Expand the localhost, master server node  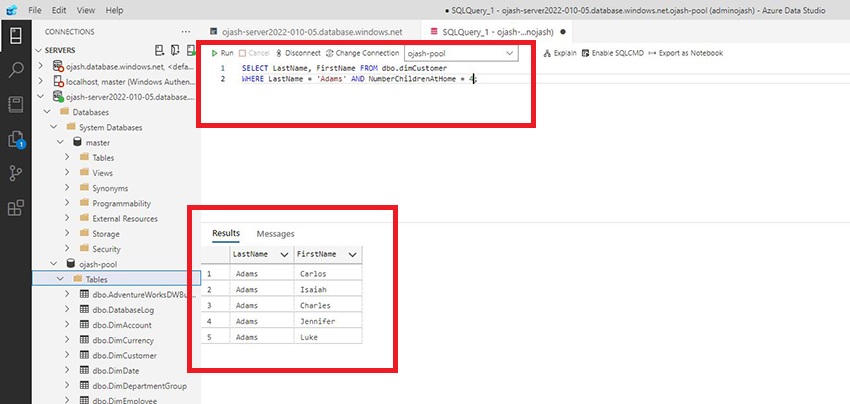(41, 81)
